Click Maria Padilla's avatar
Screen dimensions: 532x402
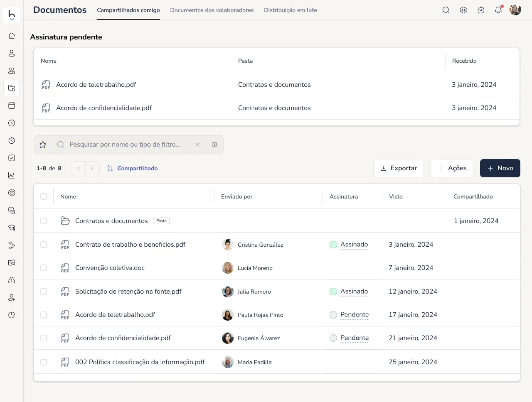point(228,362)
